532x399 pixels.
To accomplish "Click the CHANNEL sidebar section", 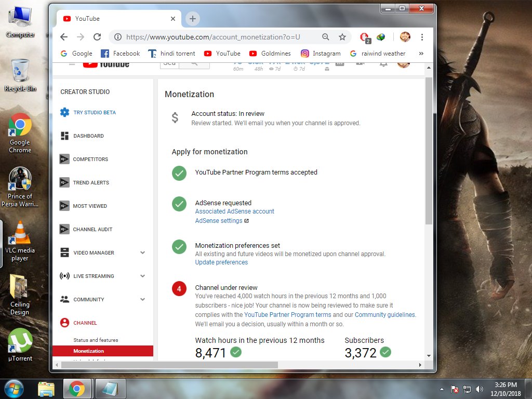I will click(85, 323).
